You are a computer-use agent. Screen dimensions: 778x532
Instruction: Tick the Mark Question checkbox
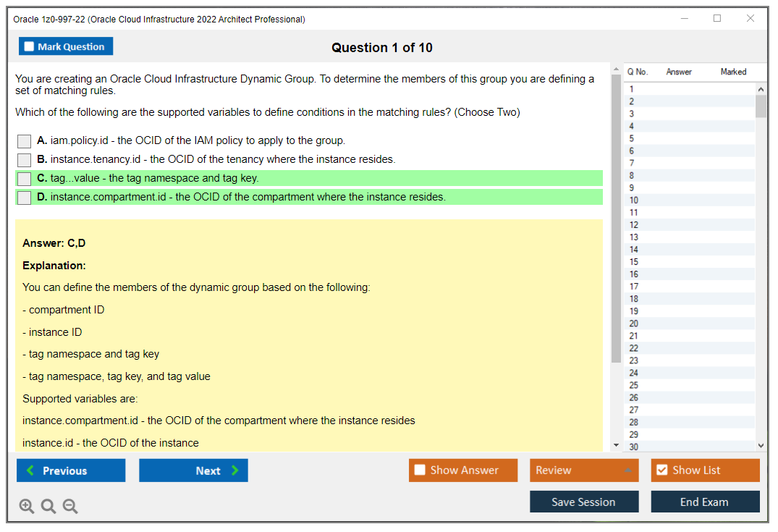[x=30, y=47]
